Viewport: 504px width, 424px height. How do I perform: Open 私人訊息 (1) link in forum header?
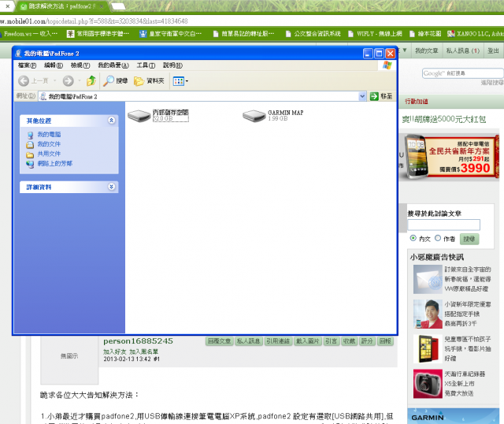pyautogui.click(x=463, y=50)
